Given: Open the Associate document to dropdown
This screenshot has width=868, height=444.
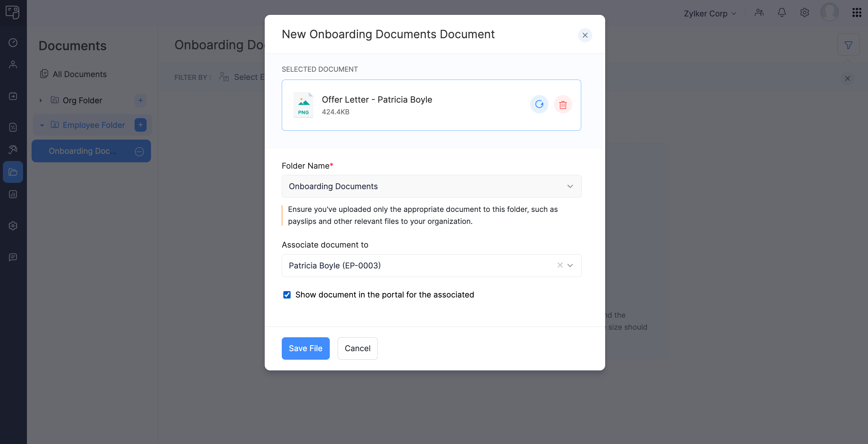Looking at the screenshot, I should point(570,266).
